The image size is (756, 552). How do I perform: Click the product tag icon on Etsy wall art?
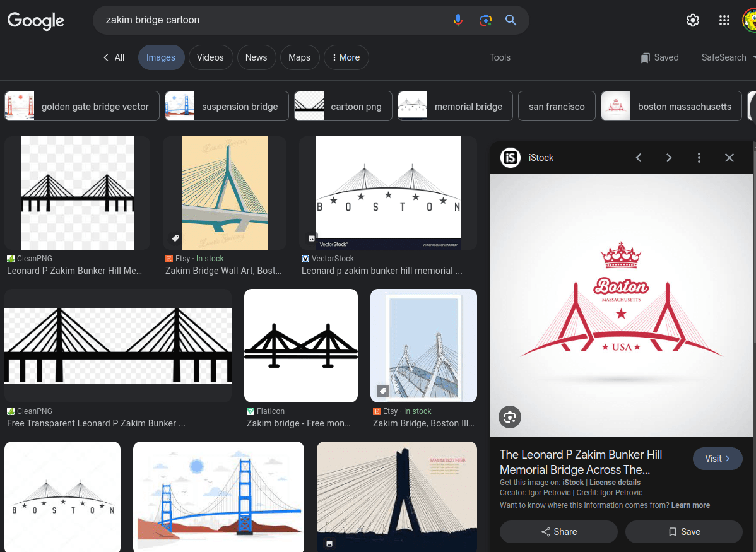coord(175,238)
